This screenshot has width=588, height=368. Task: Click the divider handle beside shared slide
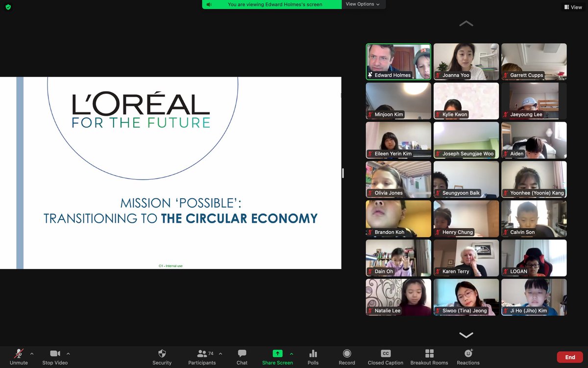[343, 173]
